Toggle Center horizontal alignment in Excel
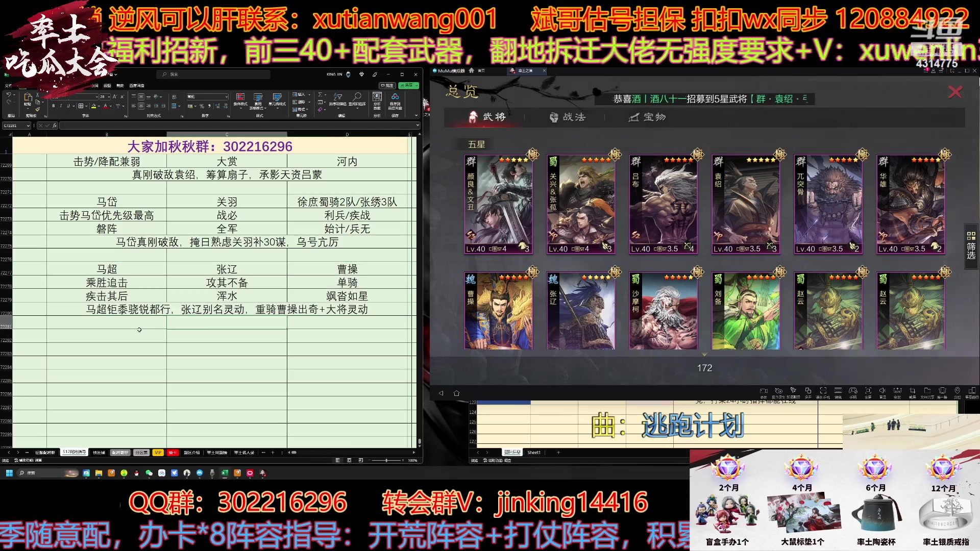Image resolution: width=980 pixels, height=551 pixels. (141, 106)
